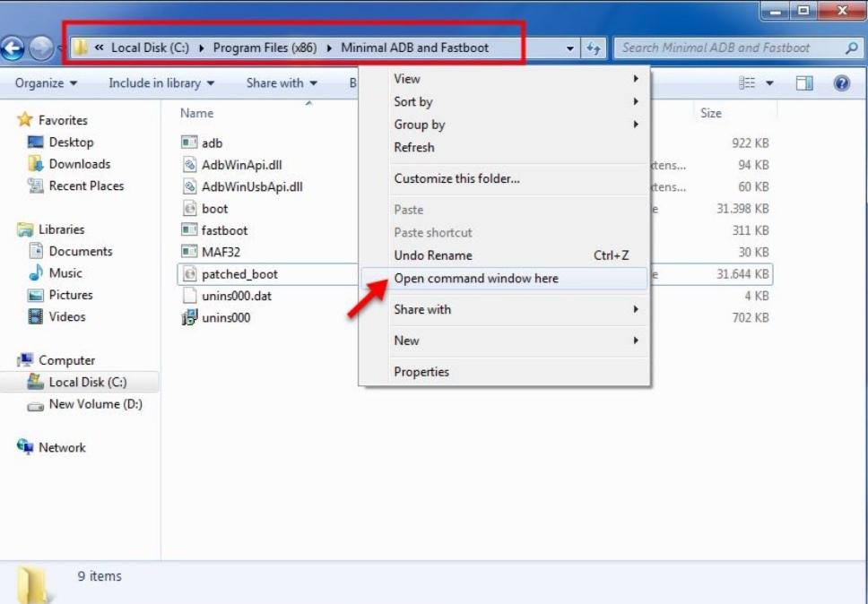868x604 pixels.
Task: Select Customize this folder... menu entry
Action: tap(504, 178)
